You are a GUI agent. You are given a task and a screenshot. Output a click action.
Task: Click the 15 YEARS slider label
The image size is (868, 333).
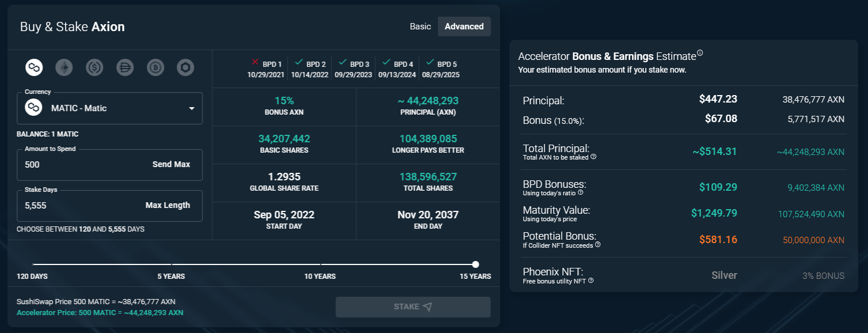(x=475, y=277)
